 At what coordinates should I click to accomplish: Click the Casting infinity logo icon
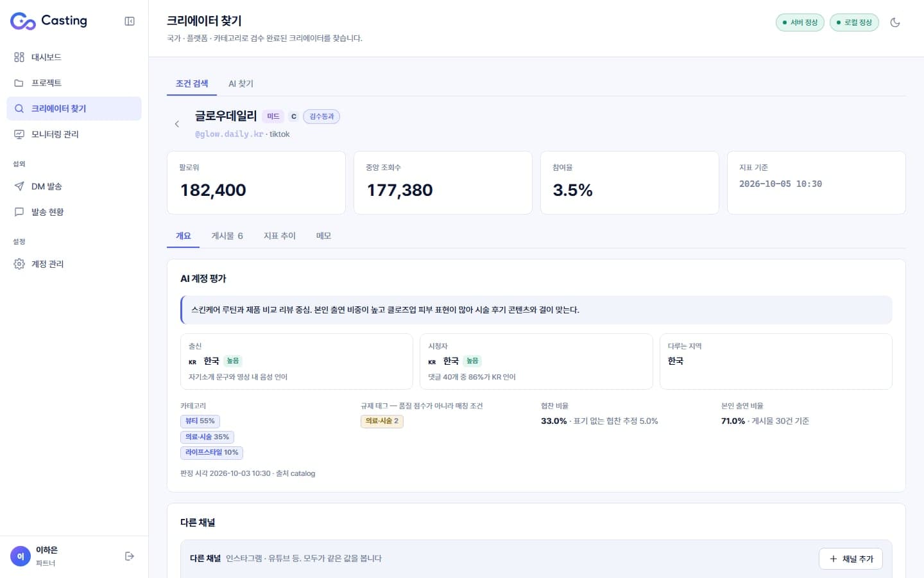[23, 21]
